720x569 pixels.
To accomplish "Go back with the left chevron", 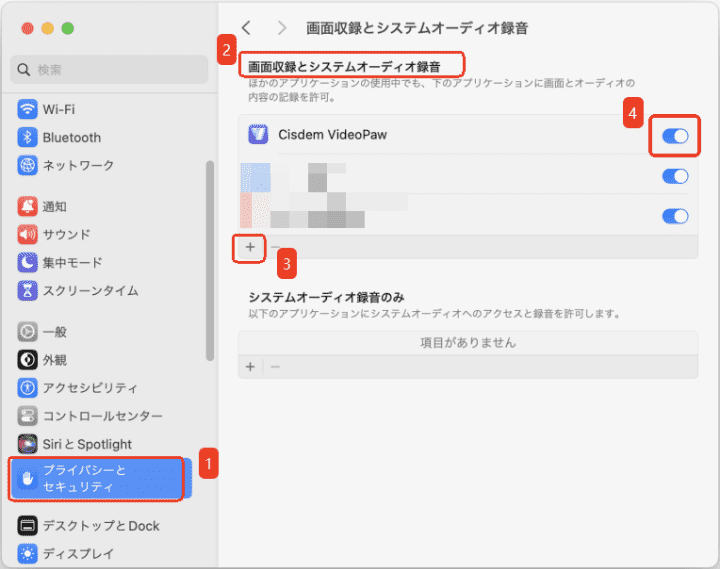I will tap(247, 28).
